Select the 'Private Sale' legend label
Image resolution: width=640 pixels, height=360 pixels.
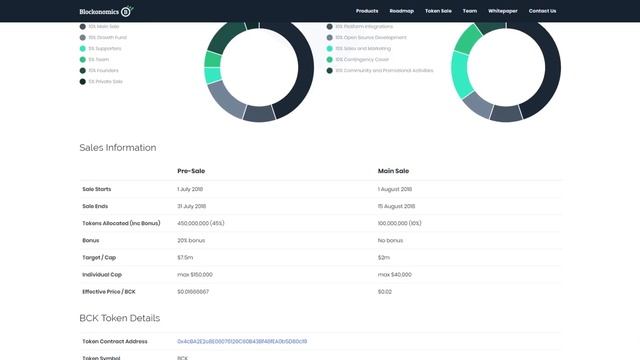point(105,82)
